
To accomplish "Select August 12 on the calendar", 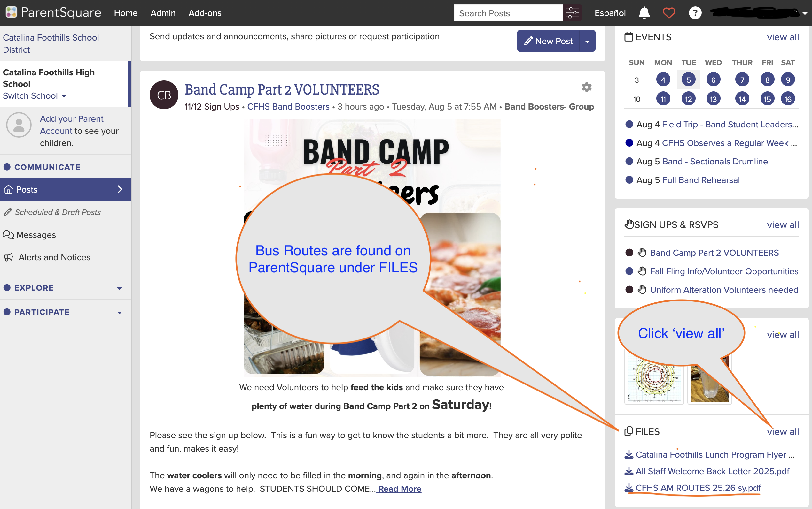I will coord(688,99).
